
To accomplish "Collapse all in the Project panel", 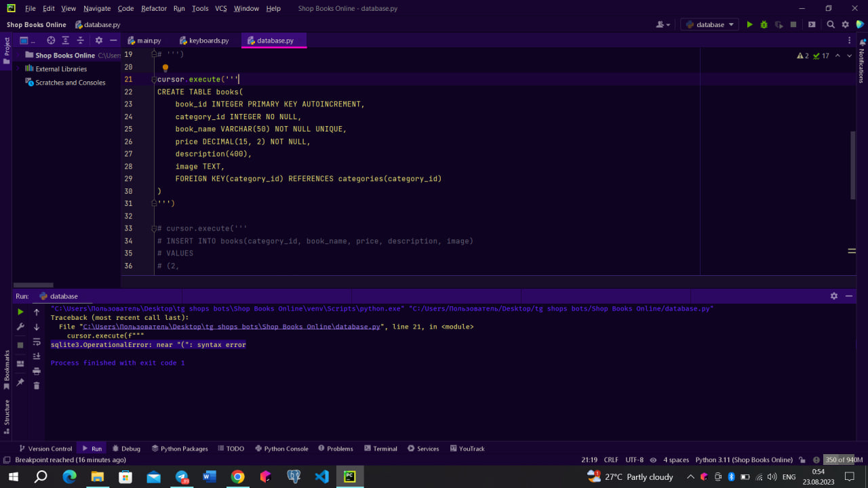I will 81,41.
